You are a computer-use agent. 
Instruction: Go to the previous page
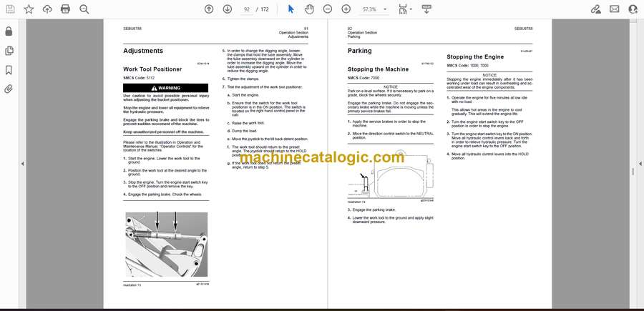click(x=209, y=9)
